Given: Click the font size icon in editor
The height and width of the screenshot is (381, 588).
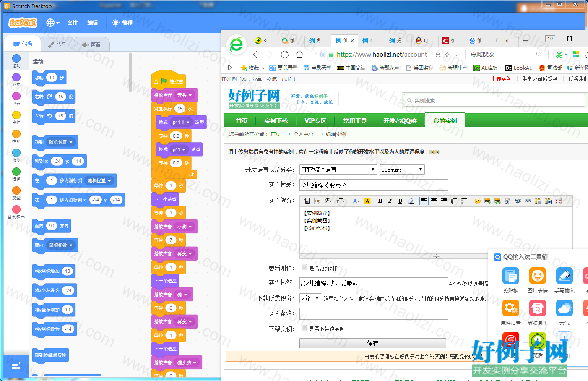Looking at the screenshot, I should pyautogui.click(x=341, y=201).
